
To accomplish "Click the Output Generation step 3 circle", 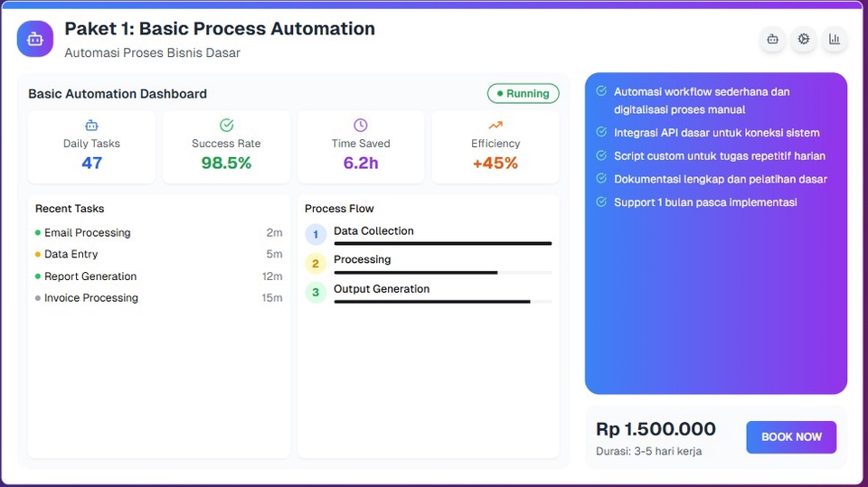I will (x=316, y=293).
